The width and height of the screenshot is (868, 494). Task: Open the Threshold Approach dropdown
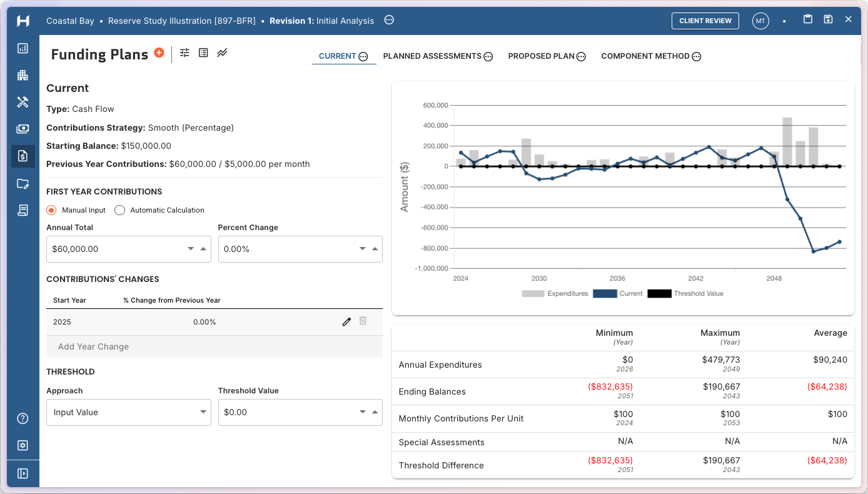pos(203,412)
